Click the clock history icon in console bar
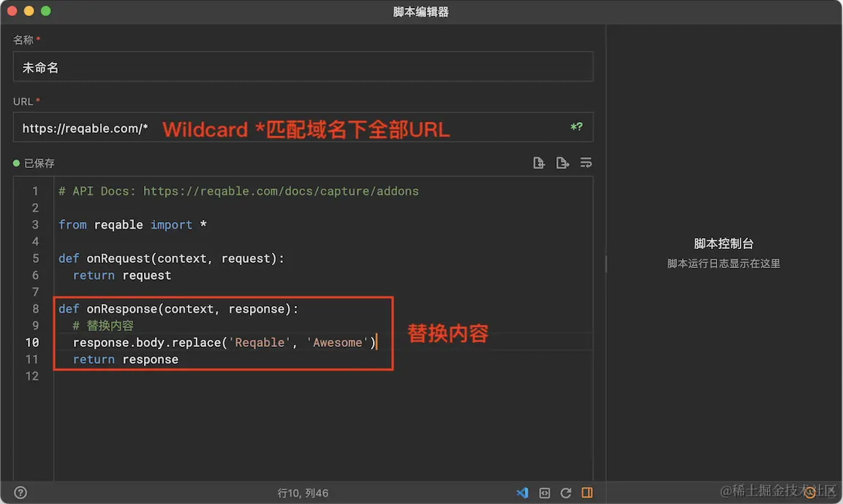This screenshot has height=504, width=843. coord(809,492)
